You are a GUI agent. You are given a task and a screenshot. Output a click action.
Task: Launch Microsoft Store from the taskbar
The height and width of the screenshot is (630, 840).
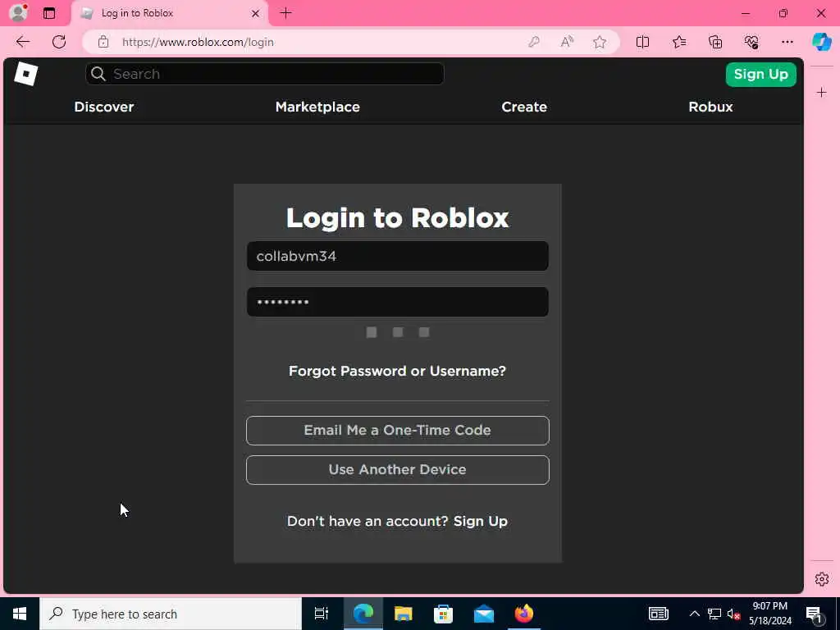(x=443, y=614)
